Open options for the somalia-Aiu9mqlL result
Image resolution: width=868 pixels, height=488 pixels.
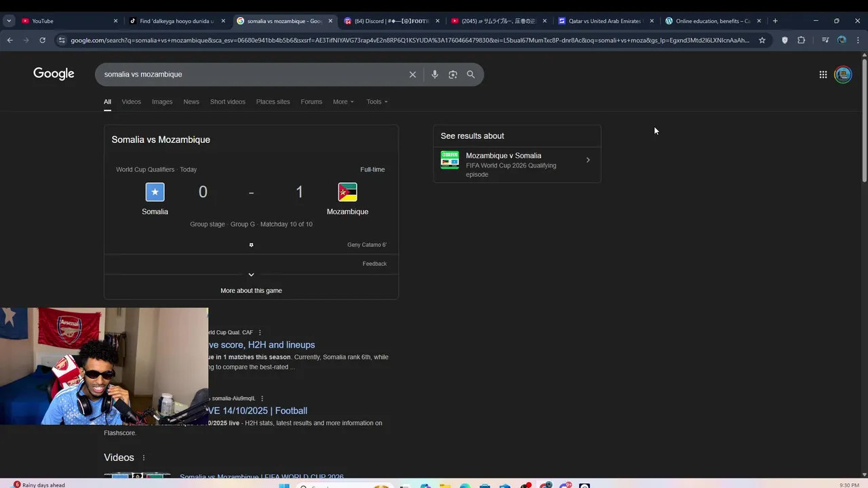(x=262, y=399)
